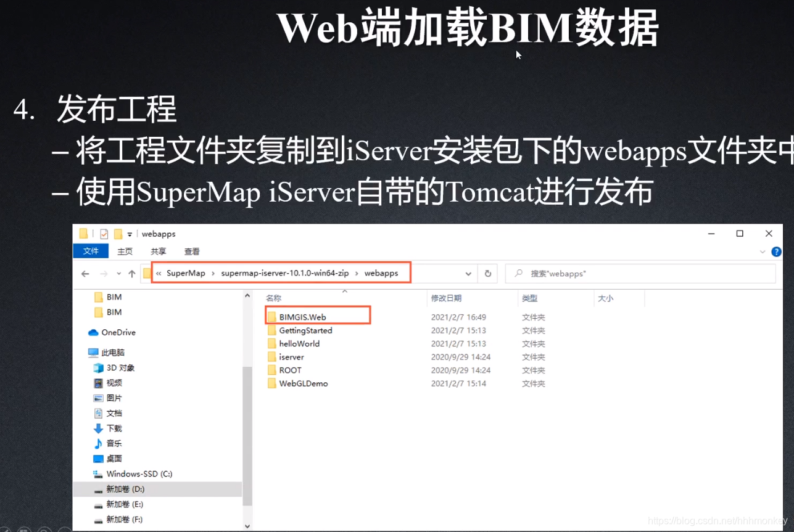Click the quick access new folder icon
794x532 pixels.
pos(118,234)
